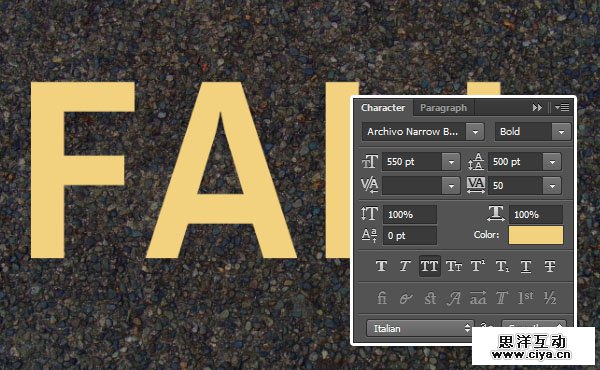
Task: Click the ordinals 1st icon
Action: point(526,297)
